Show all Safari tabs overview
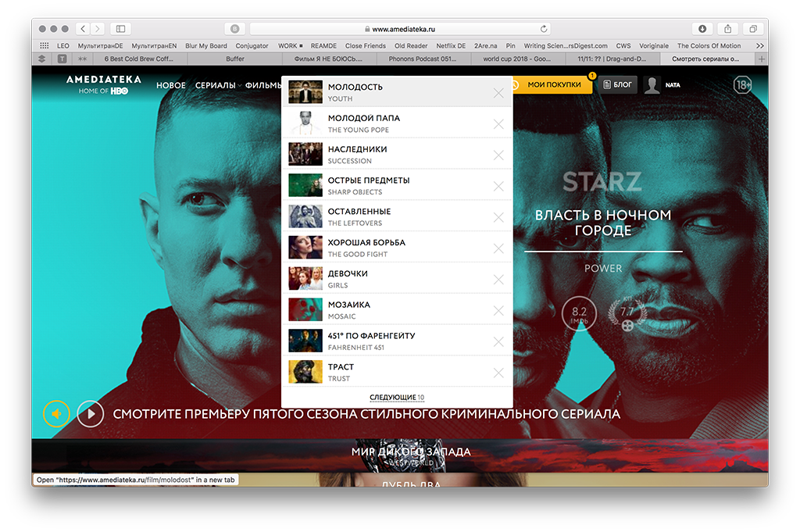Image resolution: width=800 pixels, height=532 pixels. 753,29
